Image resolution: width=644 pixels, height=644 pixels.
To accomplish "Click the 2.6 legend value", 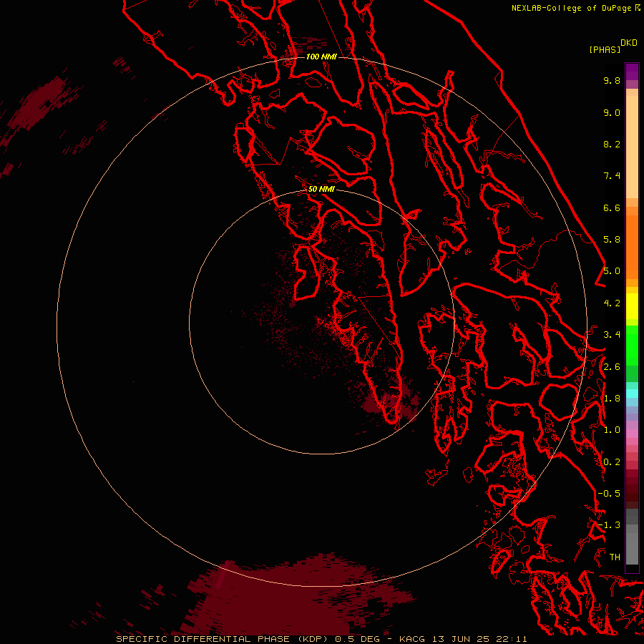I will [x=612, y=367].
